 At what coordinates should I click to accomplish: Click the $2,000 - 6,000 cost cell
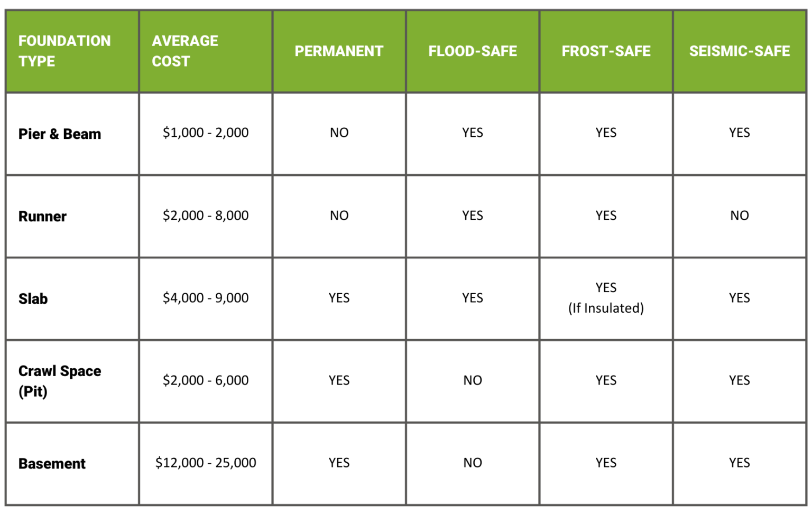click(206, 380)
